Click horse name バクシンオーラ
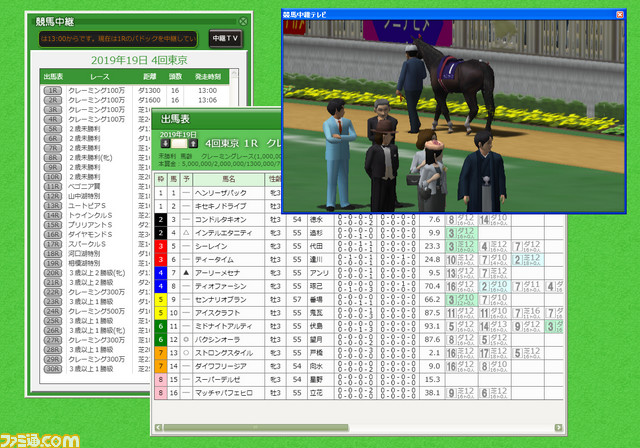 (222, 339)
